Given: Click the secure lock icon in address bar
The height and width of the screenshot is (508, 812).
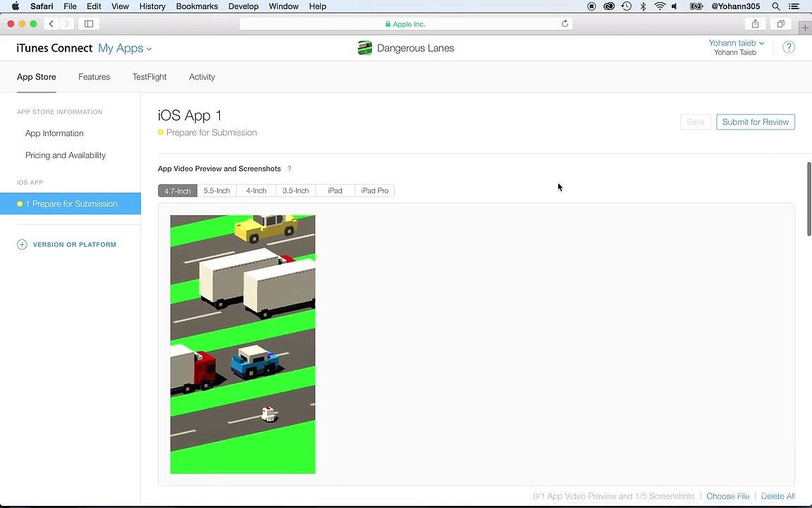Looking at the screenshot, I should tap(388, 24).
